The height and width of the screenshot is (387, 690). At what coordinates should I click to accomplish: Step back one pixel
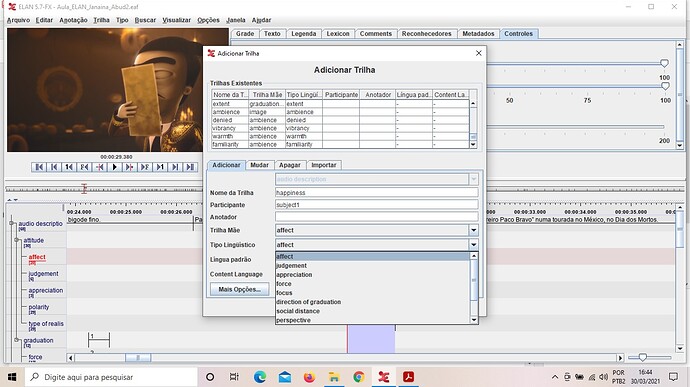[99, 167]
